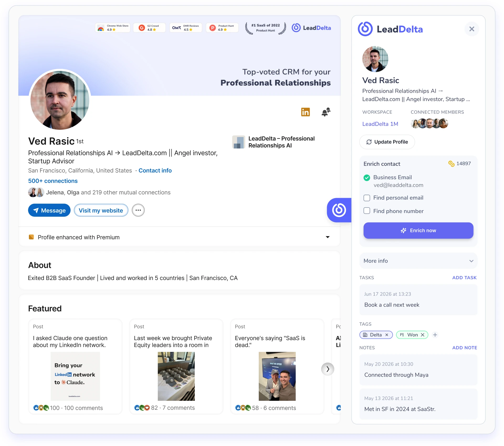Close the LeadDelta side panel
504x446 pixels.
click(x=471, y=29)
